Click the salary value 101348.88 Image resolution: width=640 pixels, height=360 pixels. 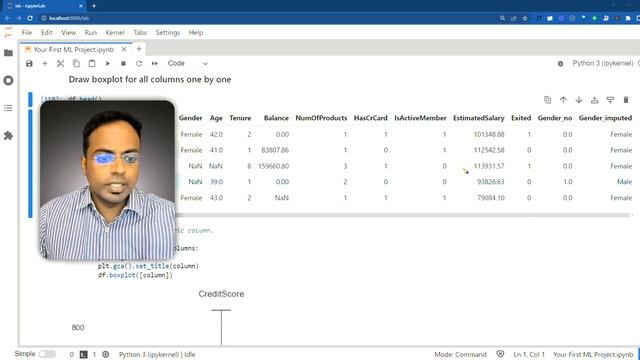click(489, 134)
